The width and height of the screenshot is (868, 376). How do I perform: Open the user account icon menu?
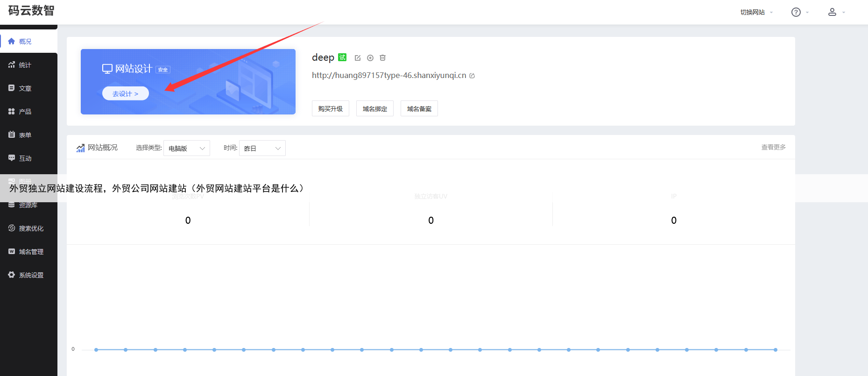[832, 12]
